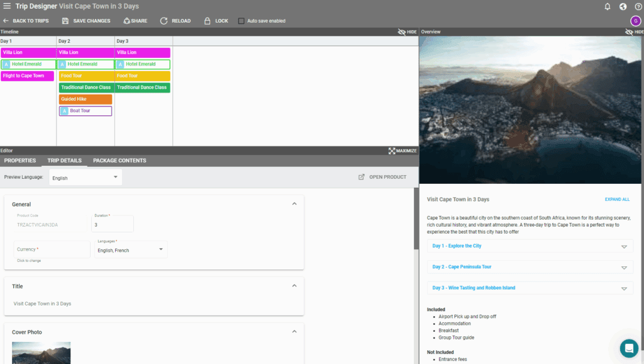Click the notifications bell icon

click(608, 7)
